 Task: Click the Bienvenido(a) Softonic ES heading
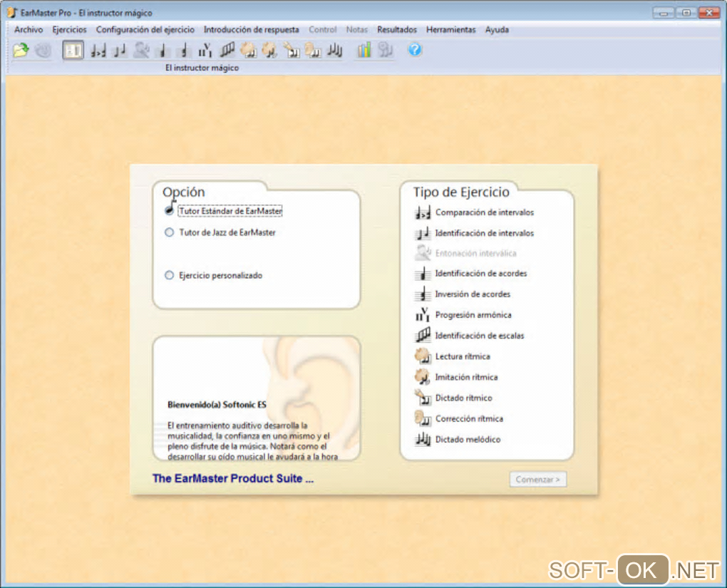(217, 405)
